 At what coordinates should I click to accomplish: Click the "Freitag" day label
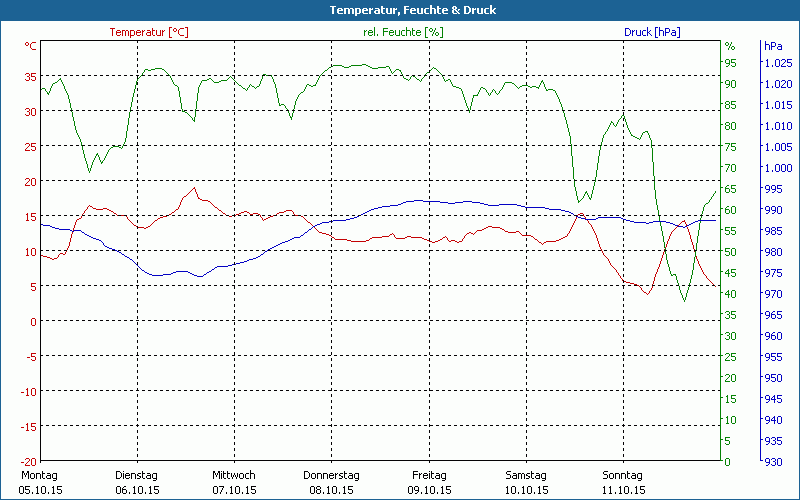[x=429, y=475]
